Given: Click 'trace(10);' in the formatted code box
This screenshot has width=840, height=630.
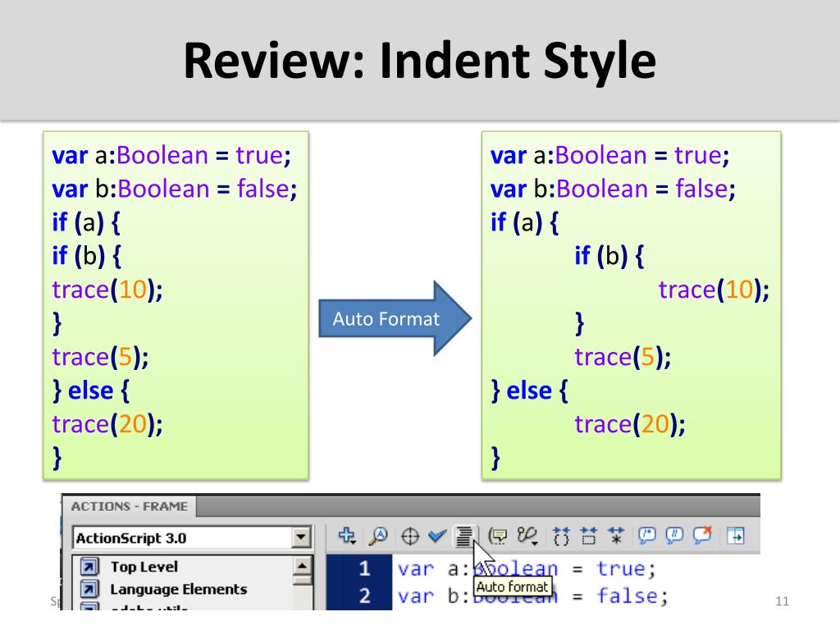Looking at the screenshot, I should pos(714,290).
